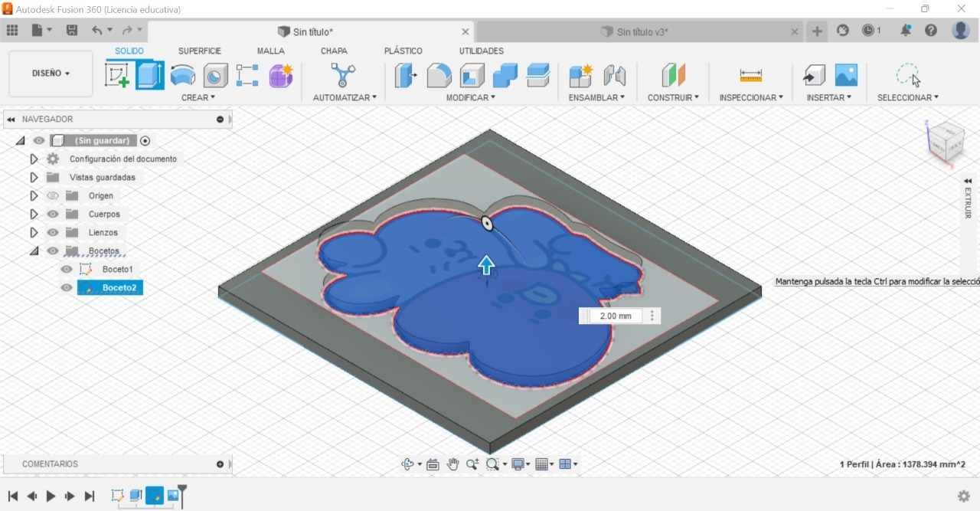Open the Pan hand tool

click(x=452, y=464)
